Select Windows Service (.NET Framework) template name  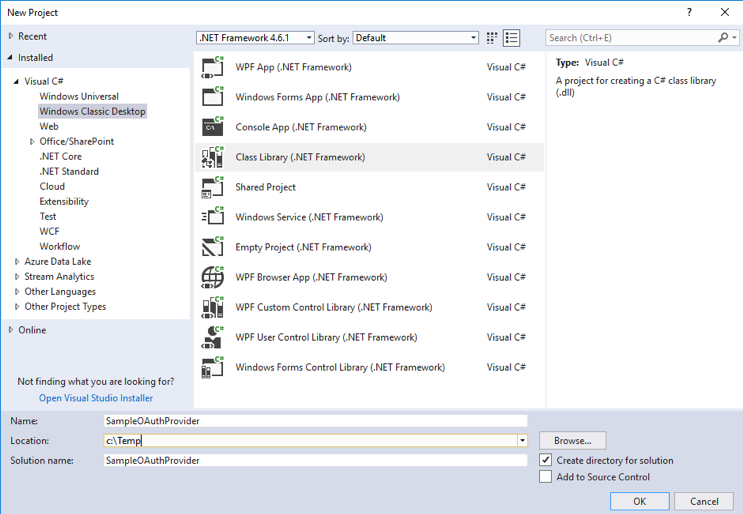[309, 217]
